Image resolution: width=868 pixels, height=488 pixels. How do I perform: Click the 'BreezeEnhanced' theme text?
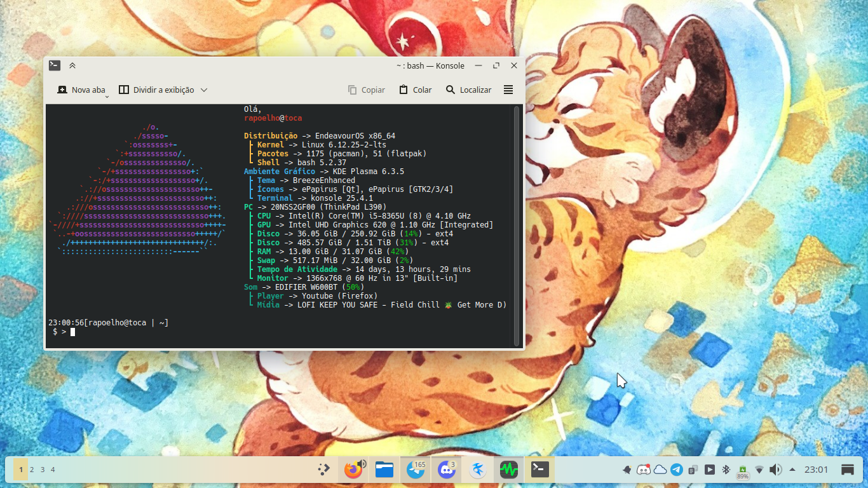[x=324, y=180]
